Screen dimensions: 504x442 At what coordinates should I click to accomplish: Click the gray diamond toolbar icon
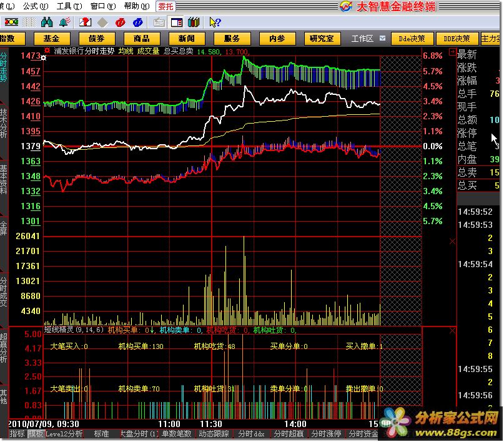coord(102,22)
